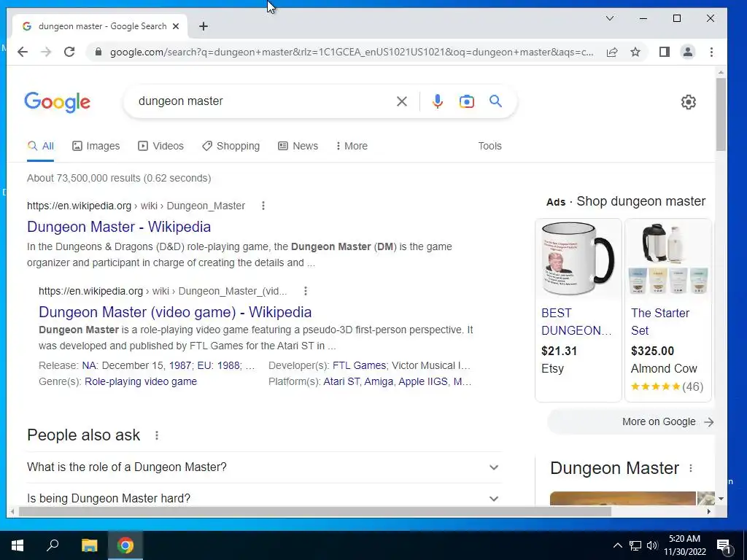Switch to News results tab
This screenshot has width=747, height=560.
click(298, 146)
